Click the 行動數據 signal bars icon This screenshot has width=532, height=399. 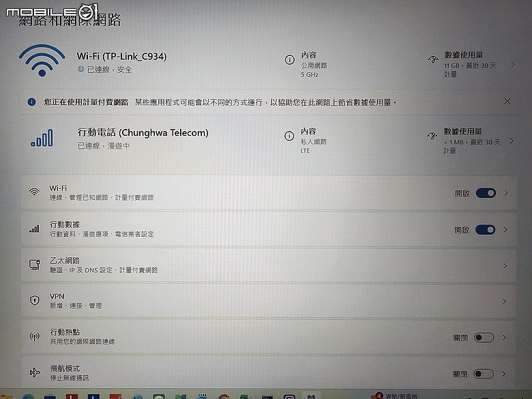click(x=34, y=229)
